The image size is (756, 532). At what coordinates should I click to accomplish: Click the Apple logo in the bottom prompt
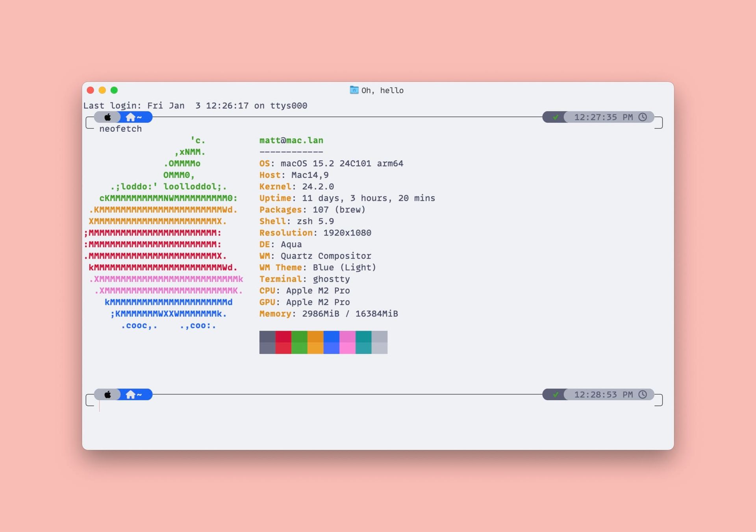point(107,394)
